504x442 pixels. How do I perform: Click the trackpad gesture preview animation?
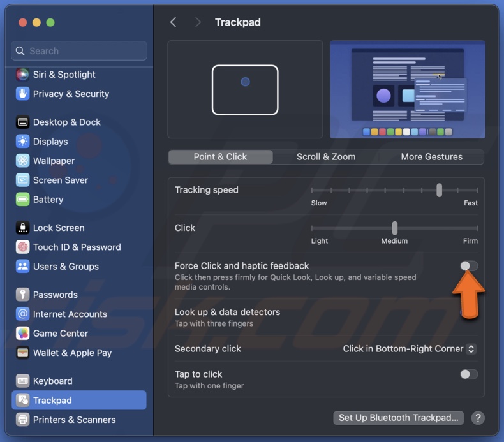pyautogui.click(x=245, y=89)
